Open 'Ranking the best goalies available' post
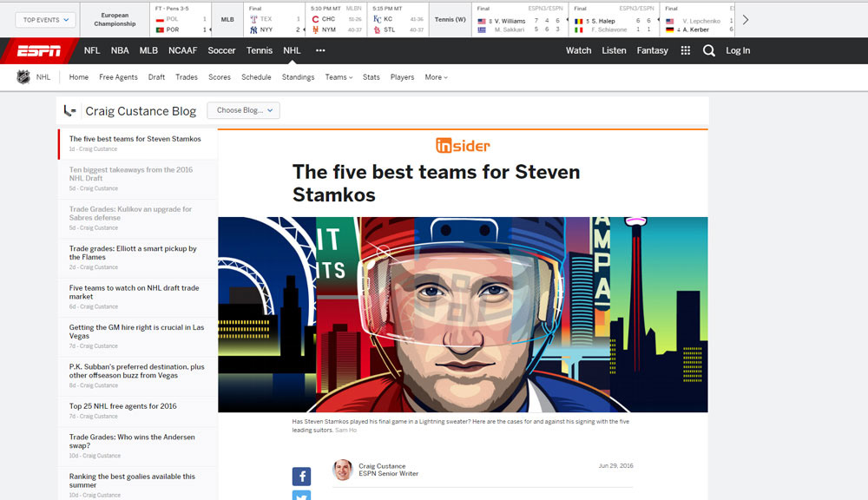868x500 pixels. [x=138, y=484]
